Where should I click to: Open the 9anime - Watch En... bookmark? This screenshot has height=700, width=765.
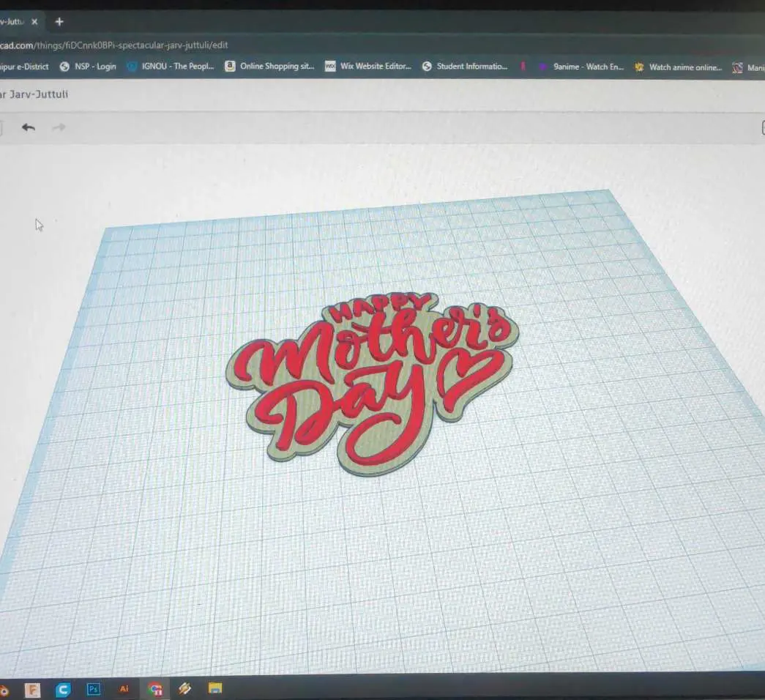coord(581,67)
